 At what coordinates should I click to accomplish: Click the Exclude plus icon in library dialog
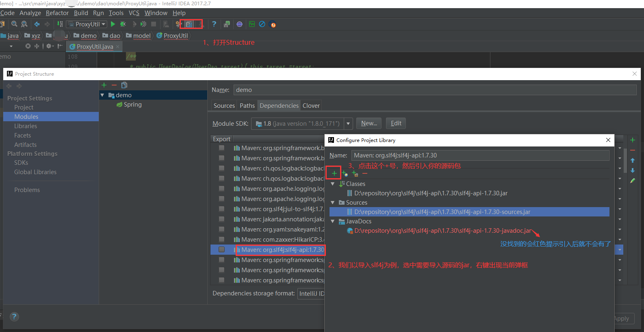pyautogui.click(x=355, y=173)
